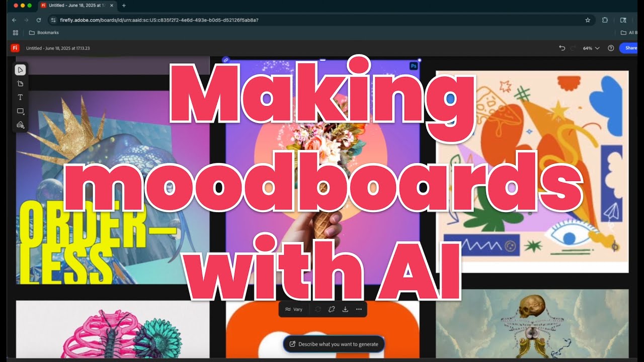Screen dimensions: 644x362
Task: Click the Ps Photoshop badge on selected image
Action: click(x=414, y=66)
